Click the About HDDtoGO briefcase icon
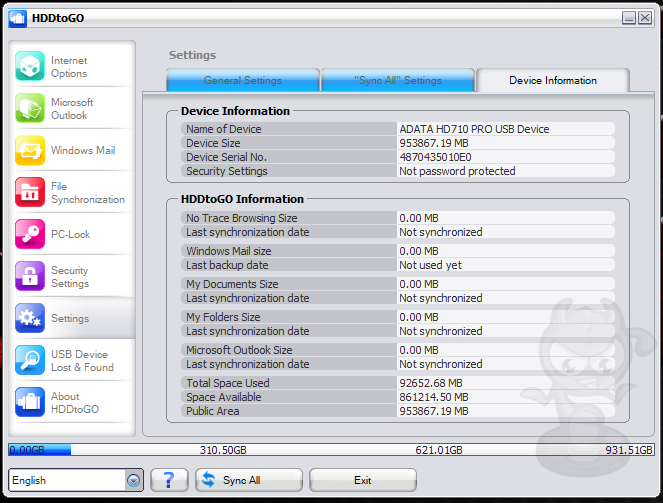This screenshot has height=503, width=663. (x=30, y=402)
